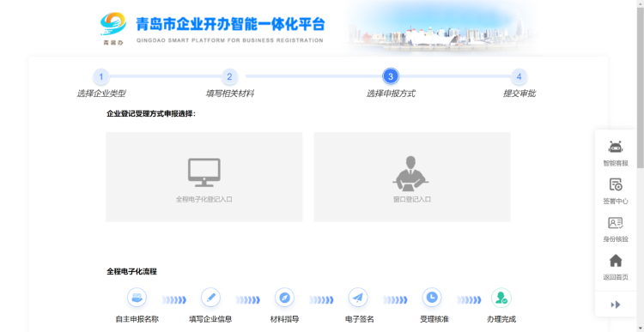The height and width of the screenshot is (332, 644).
Task: Open 签署中心 from the sidebar
Action: coord(616,185)
